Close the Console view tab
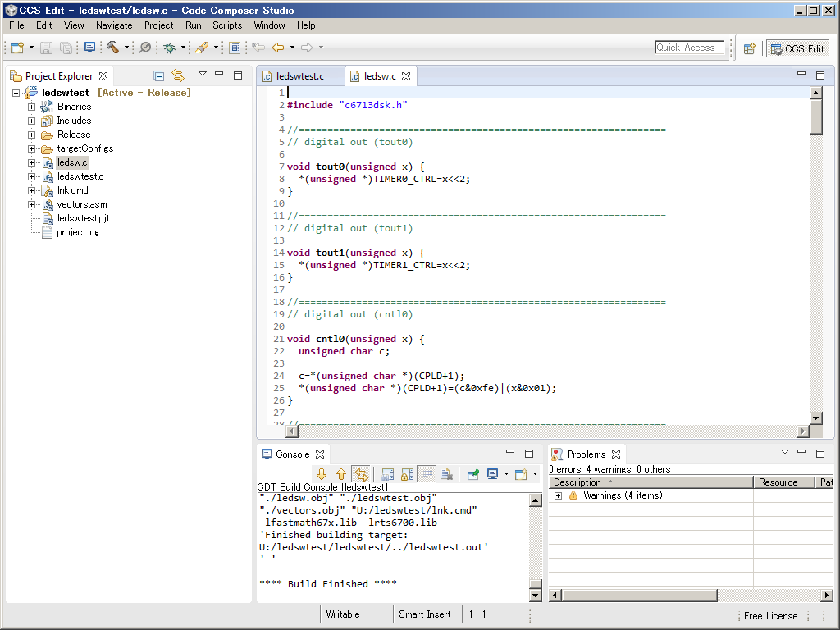Screen dimensions: 840x630 tap(320, 454)
